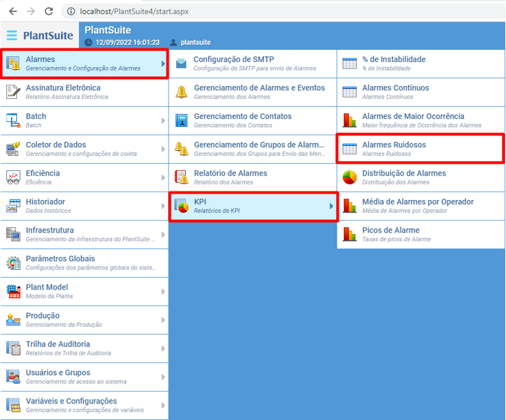Select the Picos de Alarme label

click(391, 230)
